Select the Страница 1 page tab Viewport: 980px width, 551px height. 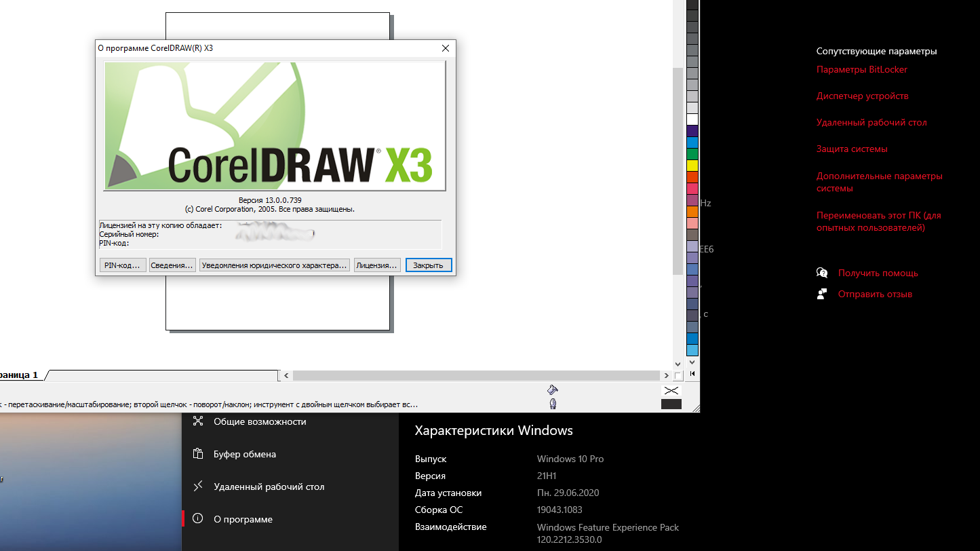[19, 375]
